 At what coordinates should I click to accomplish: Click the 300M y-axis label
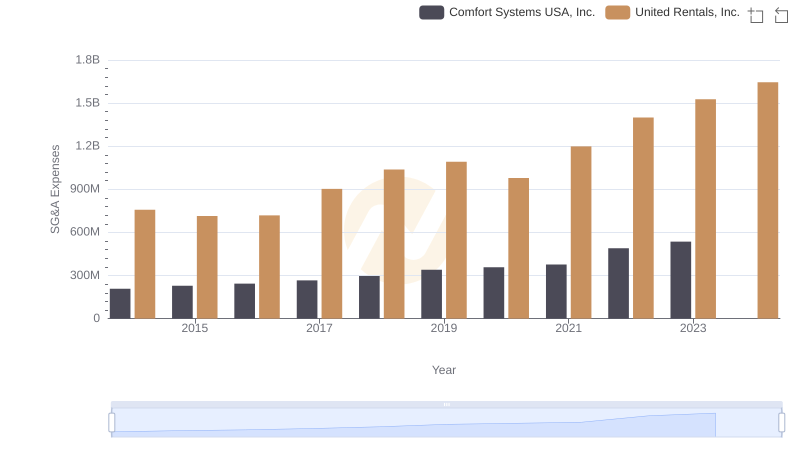coord(85,275)
